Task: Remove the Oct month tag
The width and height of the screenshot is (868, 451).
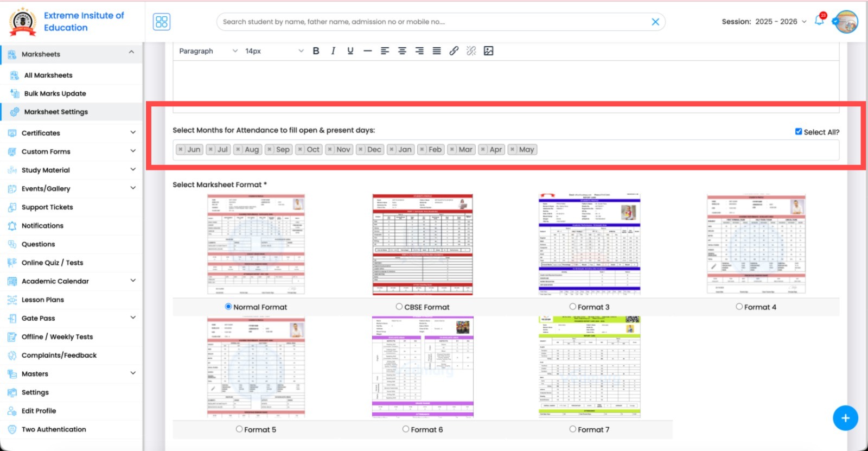Action: pyautogui.click(x=300, y=149)
